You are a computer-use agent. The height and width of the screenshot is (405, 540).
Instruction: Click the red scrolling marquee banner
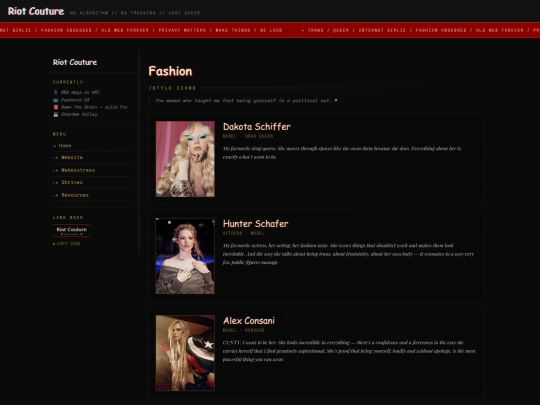270,30
